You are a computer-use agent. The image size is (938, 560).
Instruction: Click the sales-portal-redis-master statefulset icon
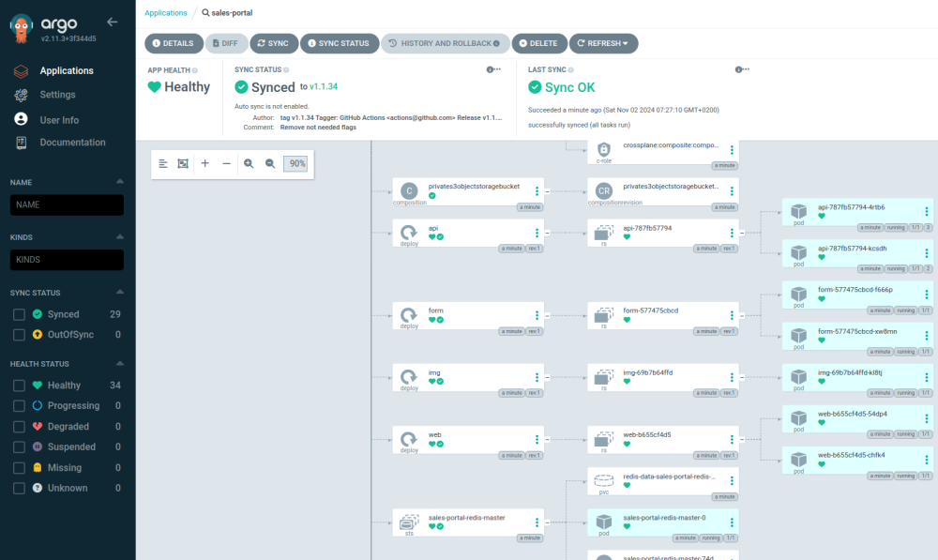click(409, 522)
